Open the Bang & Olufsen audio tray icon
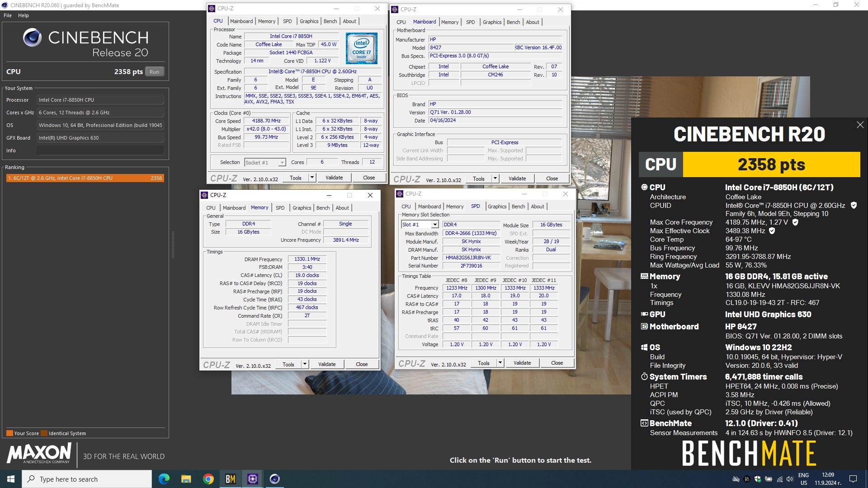Viewport: 868px width, 488px height. pyautogui.click(x=747, y=479)
